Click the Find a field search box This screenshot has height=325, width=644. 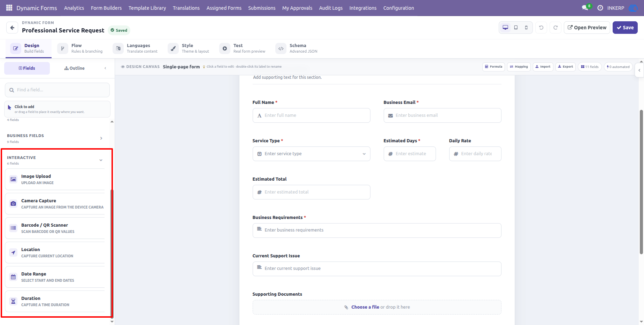click(x=57, y=90)
